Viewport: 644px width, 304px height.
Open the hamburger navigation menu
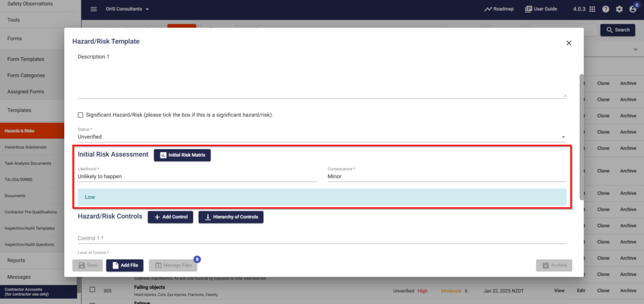(94, 9)
